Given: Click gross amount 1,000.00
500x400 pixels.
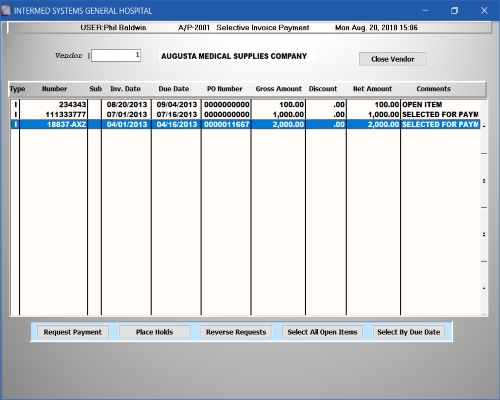Looking at the screenshot, I should (x=288, y=115).
